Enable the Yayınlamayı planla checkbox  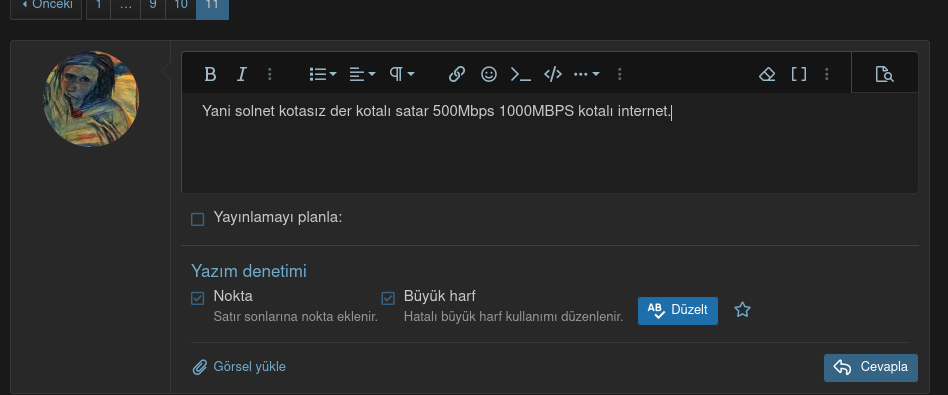[198, 219]
